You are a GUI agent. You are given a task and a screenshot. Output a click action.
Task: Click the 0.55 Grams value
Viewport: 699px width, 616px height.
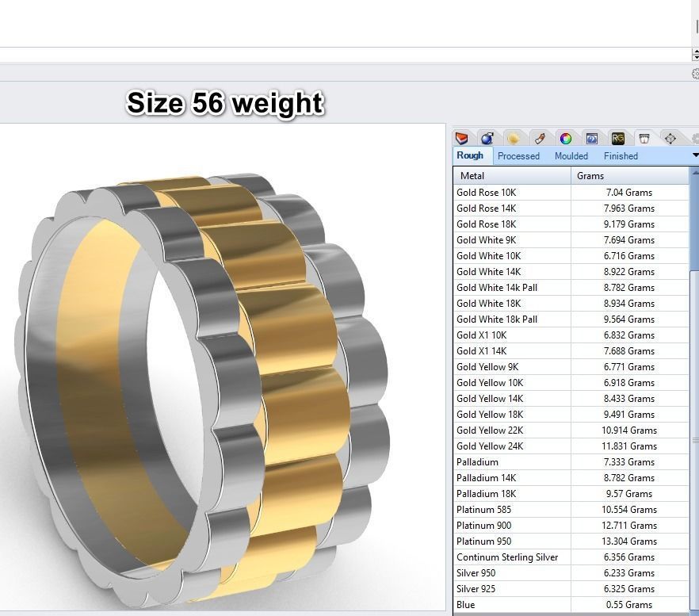pos(629,605)
